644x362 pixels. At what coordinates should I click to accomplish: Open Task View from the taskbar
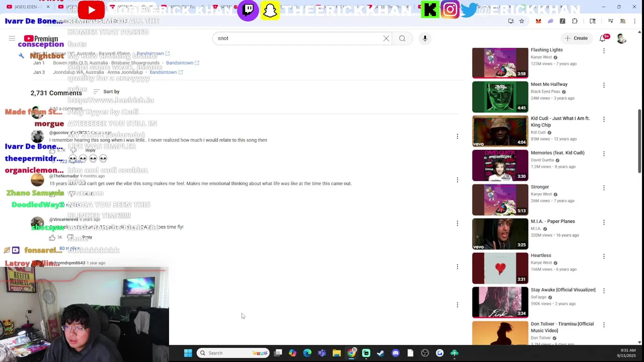tap(278, 353)
